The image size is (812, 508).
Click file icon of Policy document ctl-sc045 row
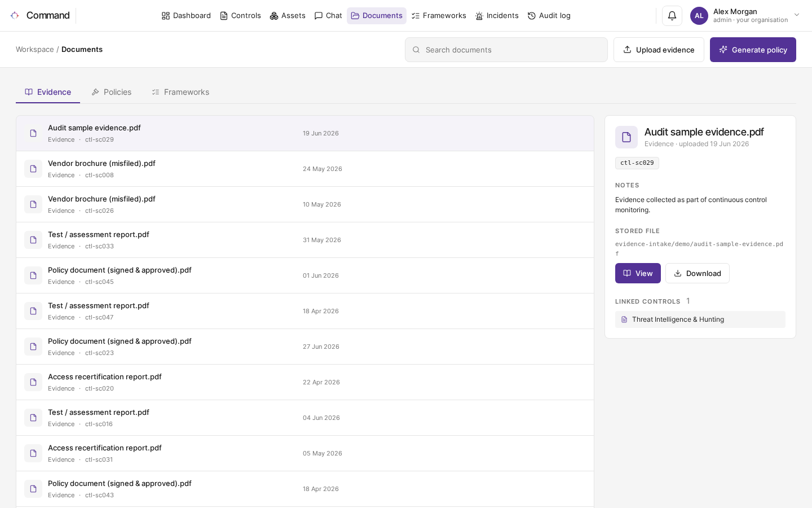(33, 275)
